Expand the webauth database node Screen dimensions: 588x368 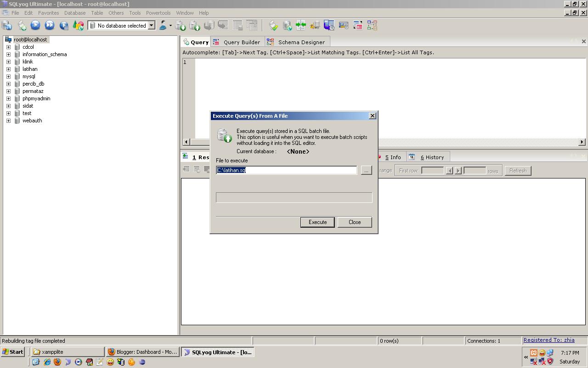(x=8, y=121)
